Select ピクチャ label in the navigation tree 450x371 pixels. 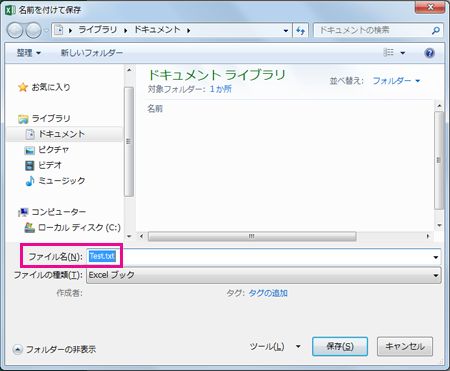point(54,150)
